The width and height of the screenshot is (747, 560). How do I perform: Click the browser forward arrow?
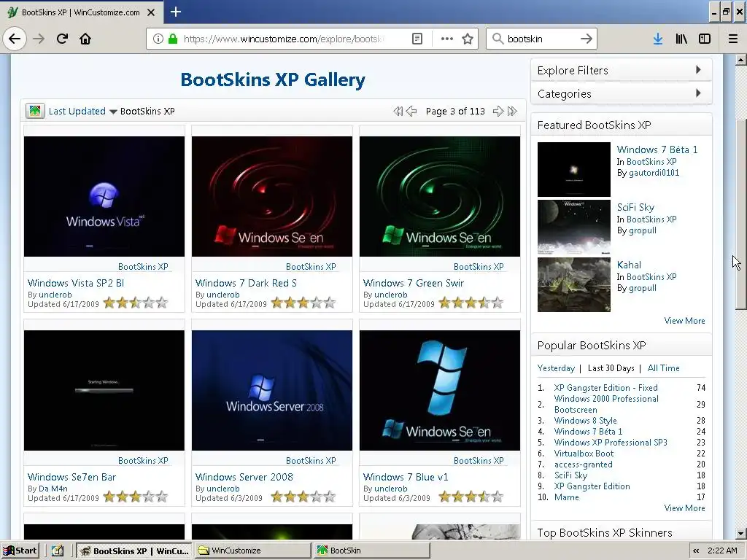pos(39,39)
